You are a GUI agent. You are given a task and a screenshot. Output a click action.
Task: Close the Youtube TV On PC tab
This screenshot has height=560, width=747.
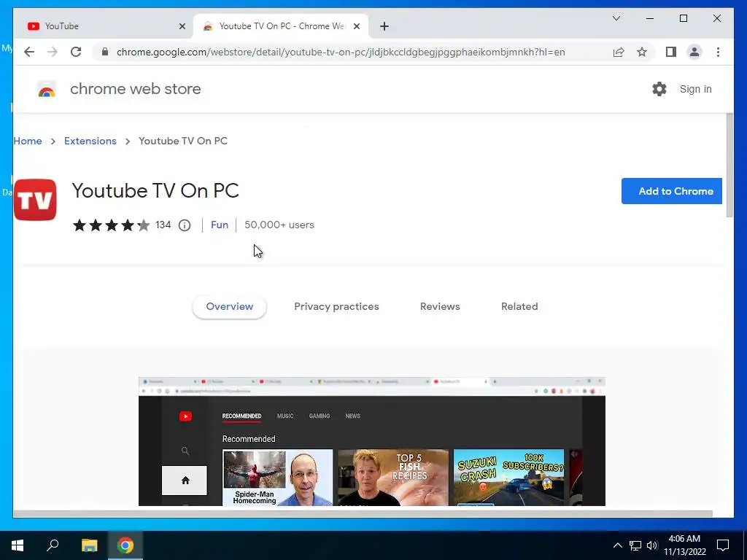(x=356, y=26)
